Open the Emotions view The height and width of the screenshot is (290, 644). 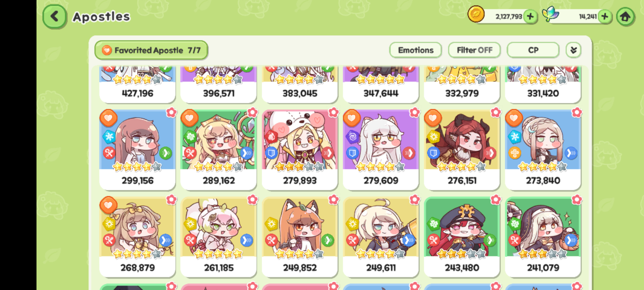click(x=415, y=50)
